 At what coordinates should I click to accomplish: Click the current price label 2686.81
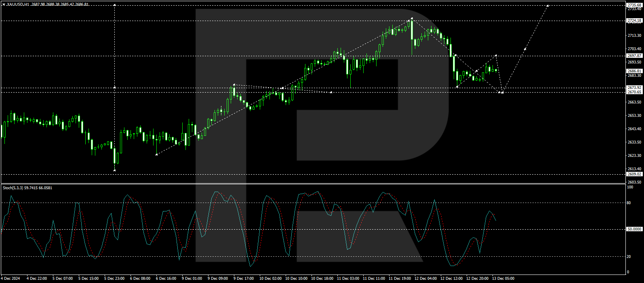[634, 71]
